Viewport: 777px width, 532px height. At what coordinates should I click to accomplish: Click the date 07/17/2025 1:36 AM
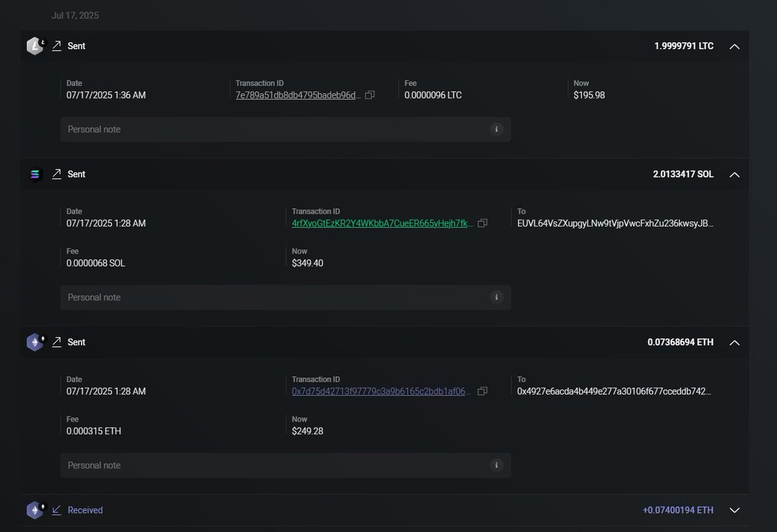tap(106, 95)
